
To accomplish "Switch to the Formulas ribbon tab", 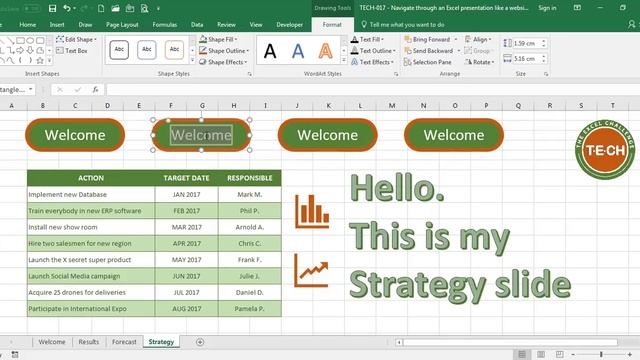I will coord(164,24).
